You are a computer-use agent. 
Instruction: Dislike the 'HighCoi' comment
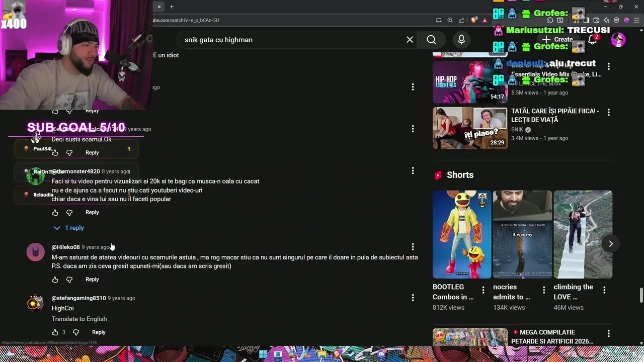(x=76, y=332)
